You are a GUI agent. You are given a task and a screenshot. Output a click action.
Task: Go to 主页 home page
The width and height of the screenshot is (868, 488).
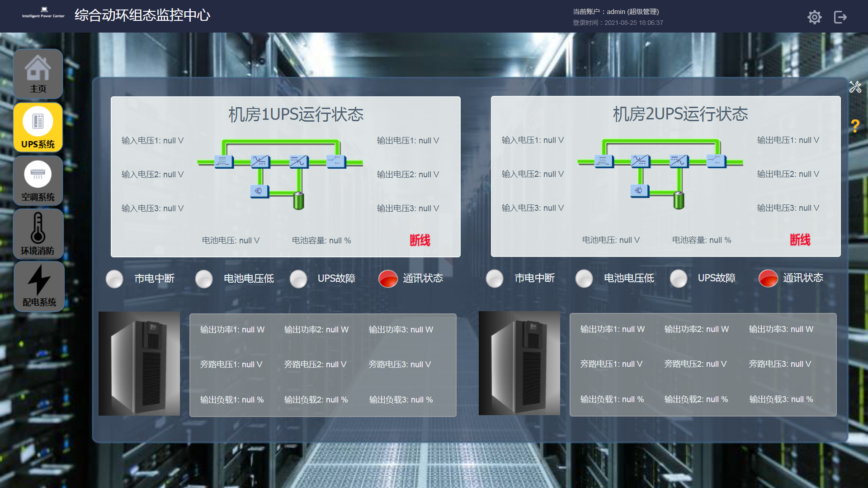click(x=38, y=74)
